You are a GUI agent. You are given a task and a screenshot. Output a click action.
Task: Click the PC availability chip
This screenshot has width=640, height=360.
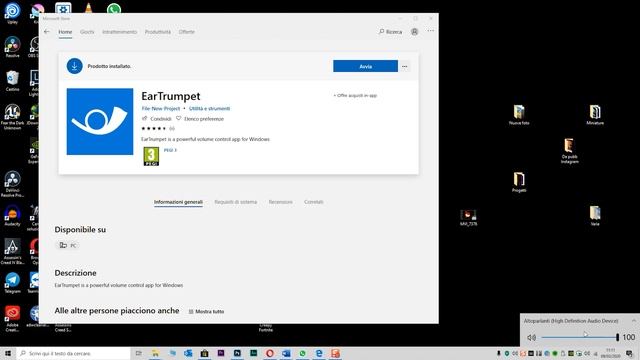(x=67, y=245)
